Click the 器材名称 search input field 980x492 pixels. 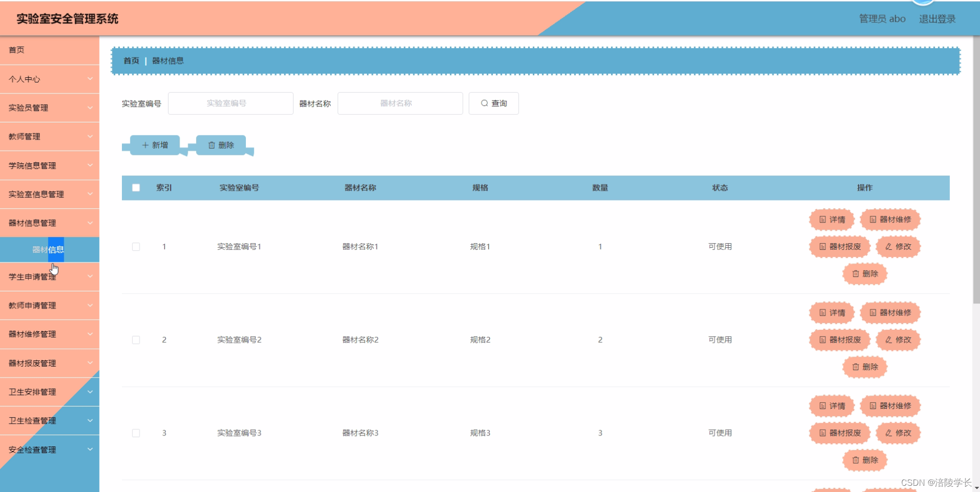click(x=399, y=103)
